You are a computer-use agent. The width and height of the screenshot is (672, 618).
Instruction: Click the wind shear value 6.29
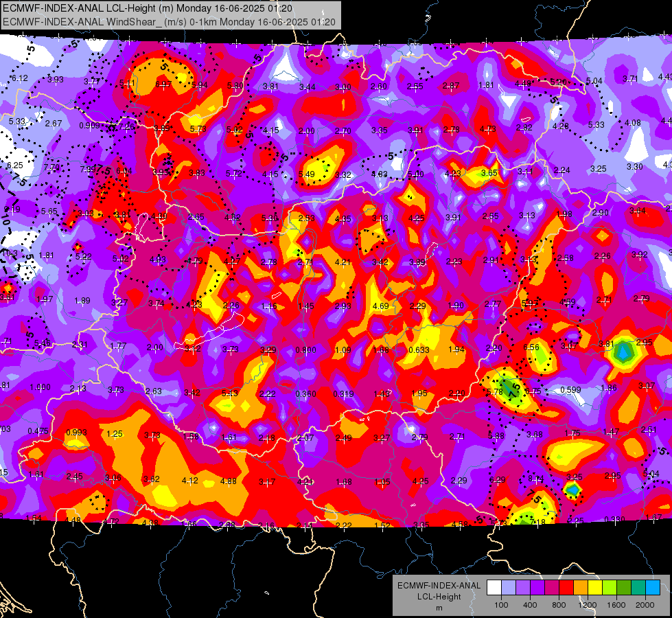tap(497, 479)
